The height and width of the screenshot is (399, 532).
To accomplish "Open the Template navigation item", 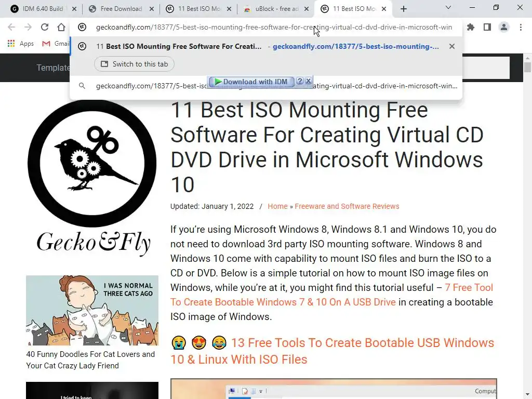I will pyautogui.click(x=53, y=68).
